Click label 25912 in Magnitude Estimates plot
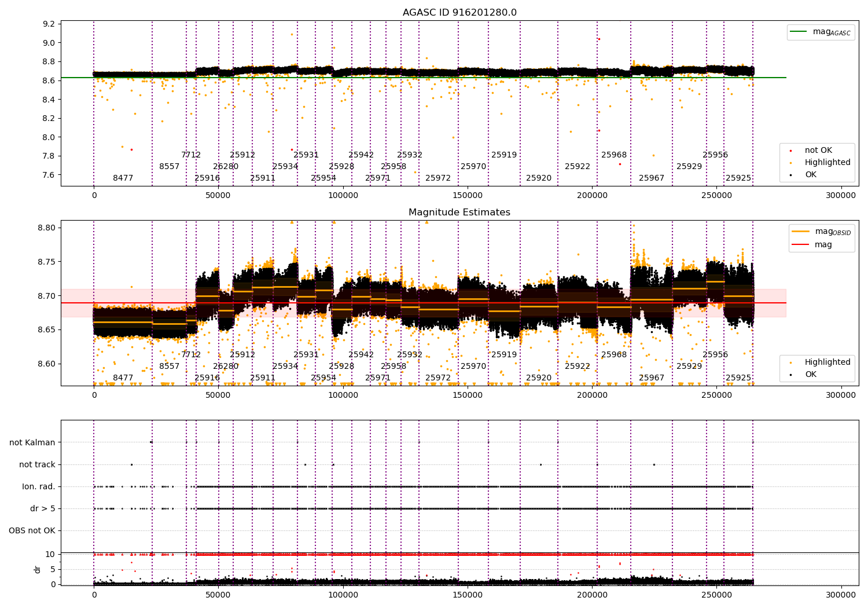The height and width of the screenshot is (608, 868). [242, 354]
